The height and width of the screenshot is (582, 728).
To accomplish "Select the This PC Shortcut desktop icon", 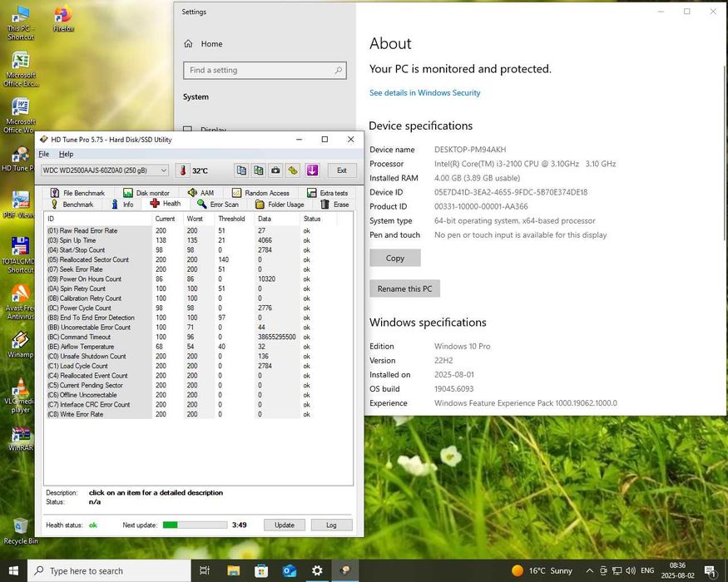I will coord(21,23).
